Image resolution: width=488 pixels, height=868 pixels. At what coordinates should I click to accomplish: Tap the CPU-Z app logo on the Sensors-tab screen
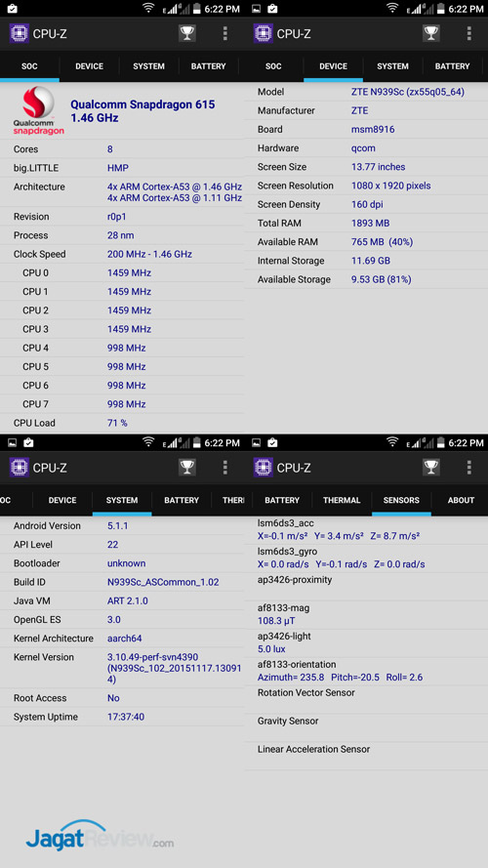point(264,468)
